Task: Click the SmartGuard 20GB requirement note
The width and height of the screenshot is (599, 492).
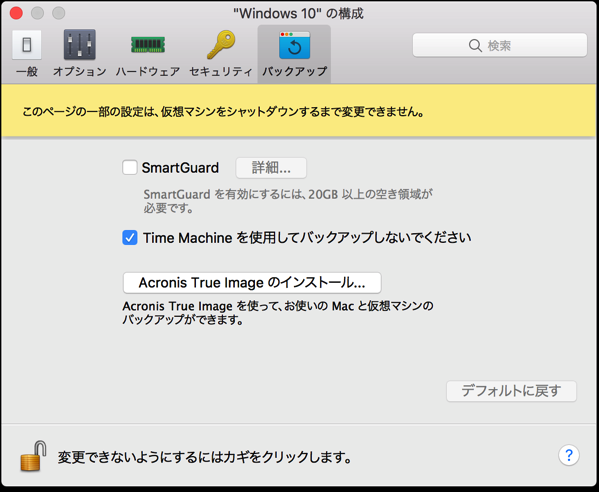Action: 288,201
